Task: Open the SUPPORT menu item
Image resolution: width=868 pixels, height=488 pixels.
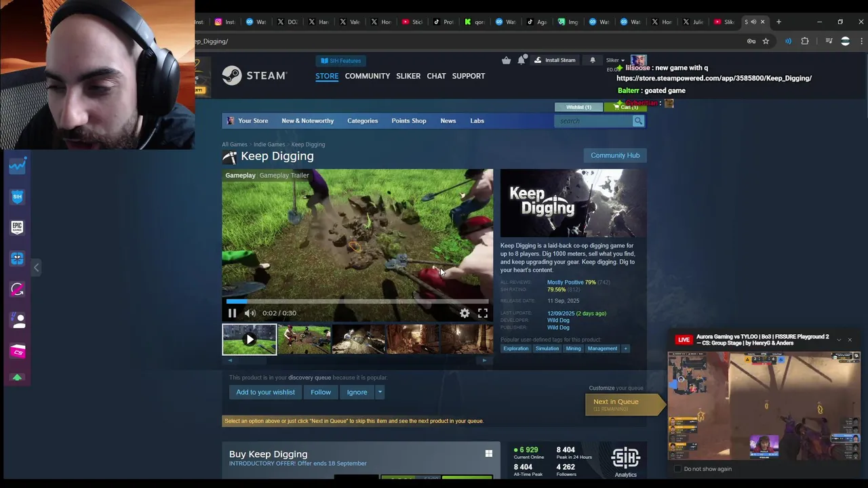Action: pyautogui.click(x=469, y=76)
